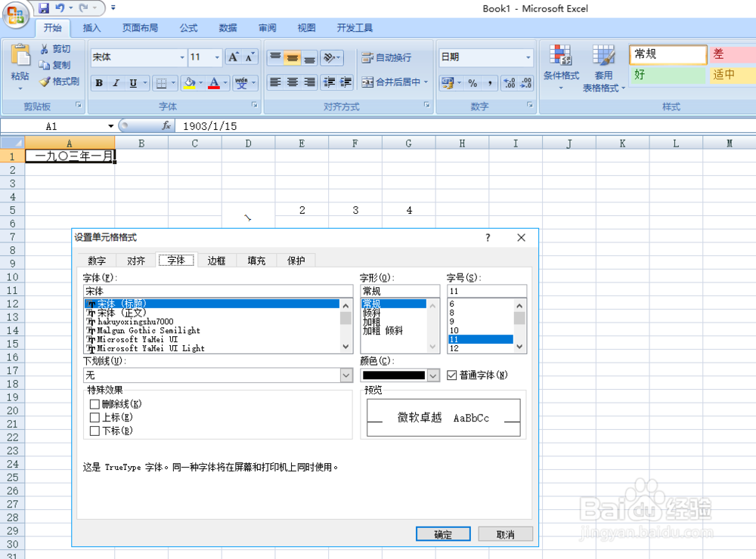The height and width of the screenshot is (559, 756).
Task: Click the dialog help question mark
Action: 488,237
